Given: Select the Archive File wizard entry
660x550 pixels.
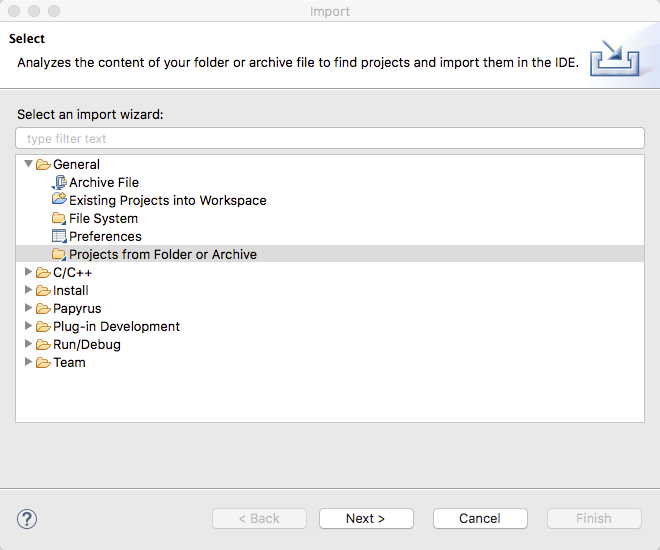Looking at the screenshot, I should 104,182.
